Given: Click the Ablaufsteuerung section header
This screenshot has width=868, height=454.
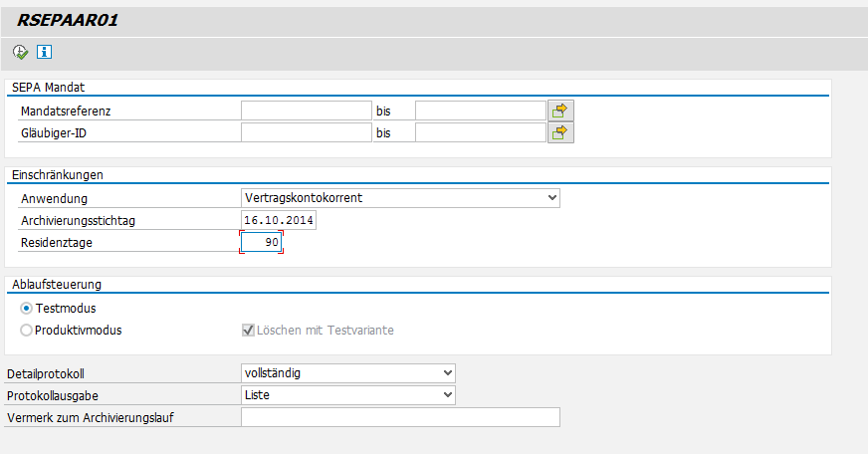Looking at the screenshot, I should (x=56, y=285).
